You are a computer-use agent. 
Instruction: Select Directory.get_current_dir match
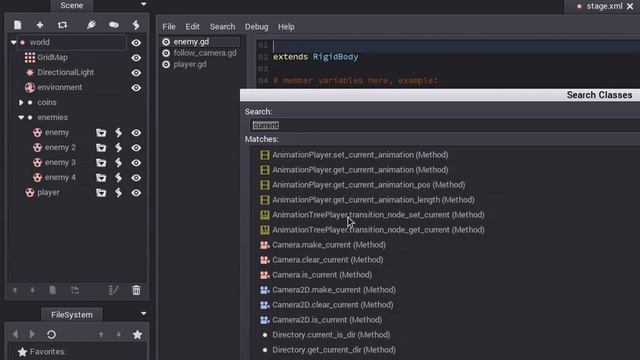click(334, 350)
